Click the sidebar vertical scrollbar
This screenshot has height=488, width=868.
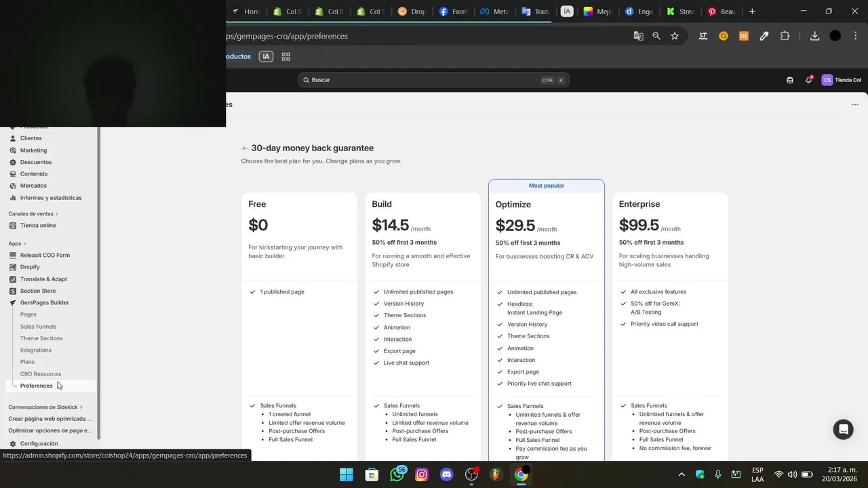pos(99,283)
